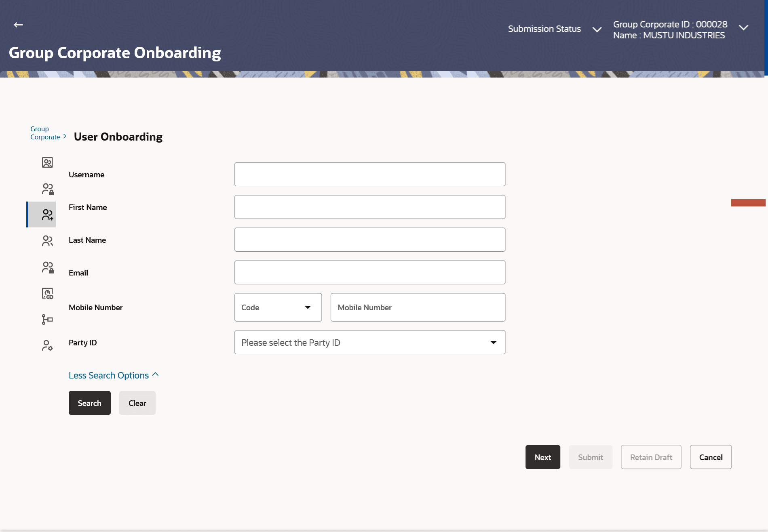Click the Party ID field label

coord(83,343)
